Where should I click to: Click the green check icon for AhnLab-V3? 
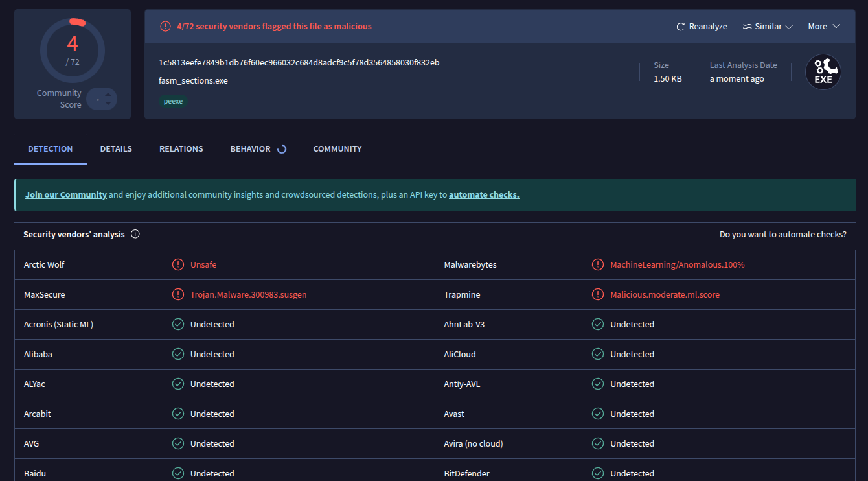[x=598, y=324]
